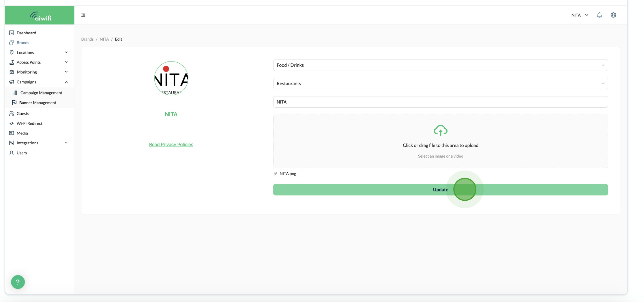Click the green NITA brand title
This screenshot has width=644, height=302.
coord(171,114)
